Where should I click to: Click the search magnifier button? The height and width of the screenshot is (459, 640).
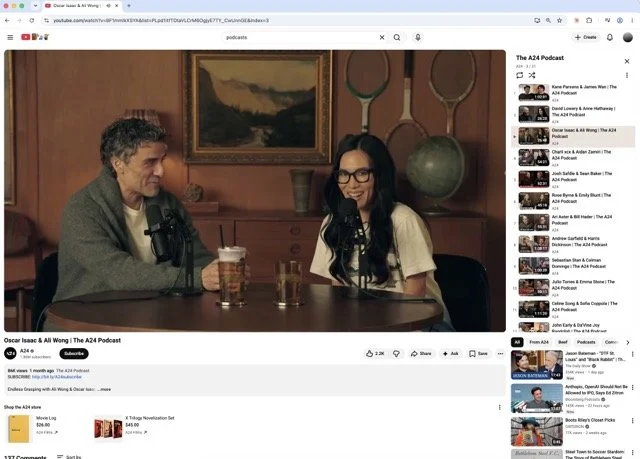[x=397, y=37]
